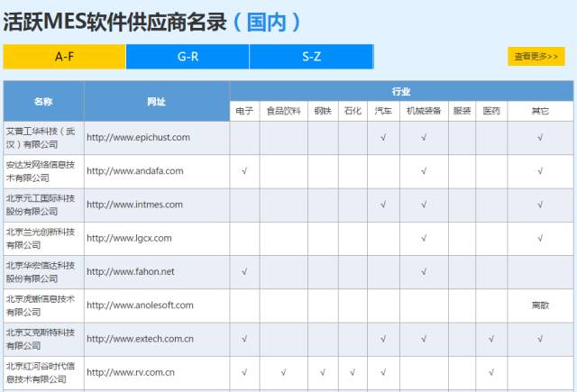Open the http://www.andafa.com link
577x392 pixels.
(x=135, y=171)
